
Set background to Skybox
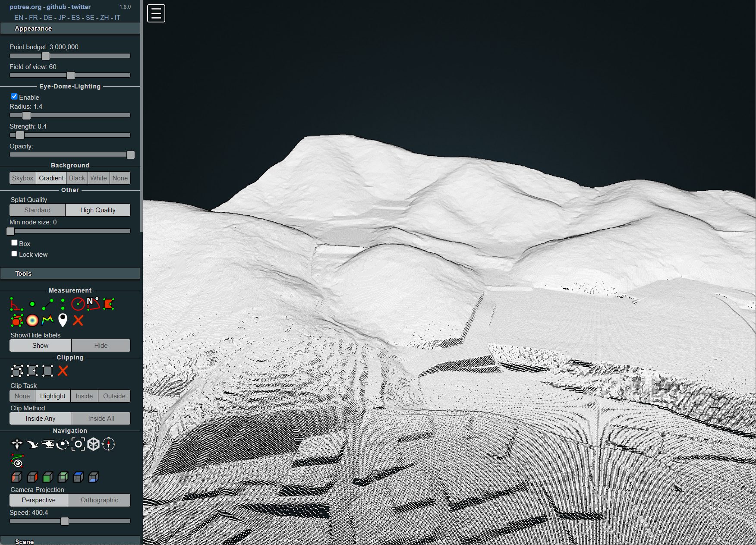click(x=22, y=178)
